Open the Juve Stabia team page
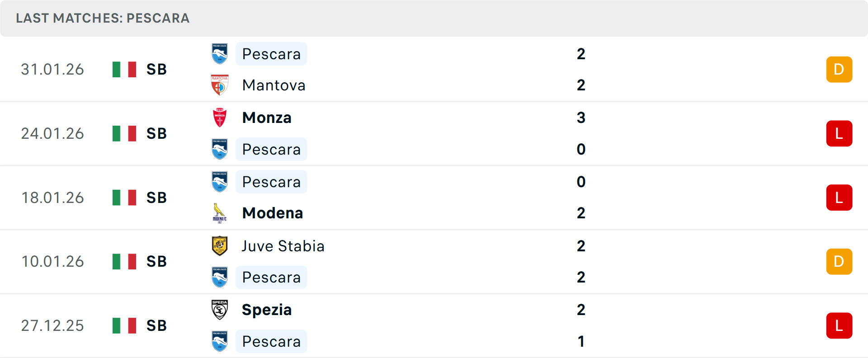Image resolution: width=868 pixels, height=358 pixels. 283,246
